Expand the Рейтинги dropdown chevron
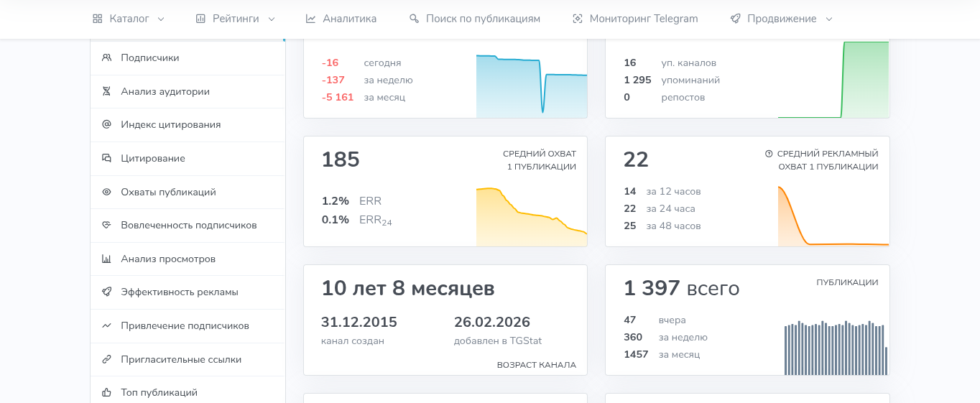 [x=271, y=19]
